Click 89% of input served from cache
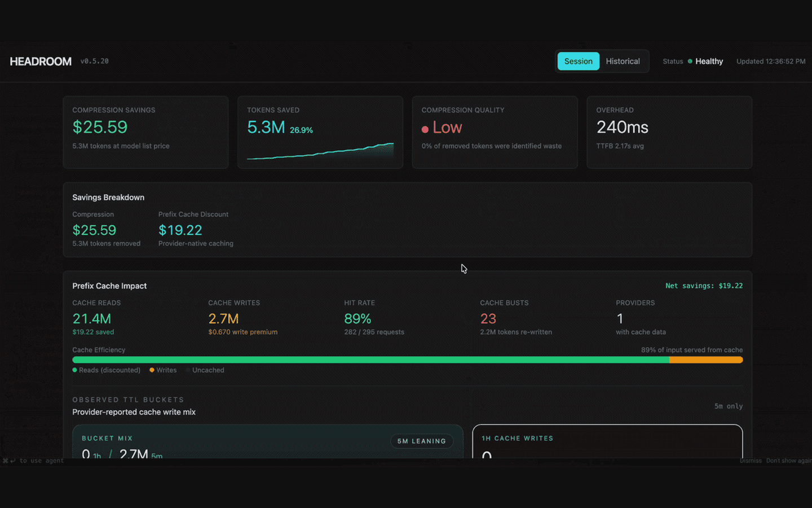The width and height of the screenshot is (812, 508). pyautogui.click(x=692, y=350)
